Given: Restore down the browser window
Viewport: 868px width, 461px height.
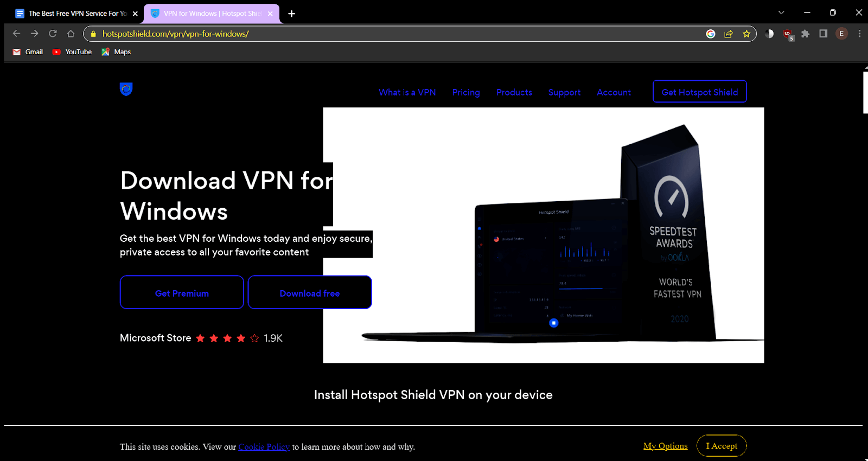Looking at the screenshot, I should pos(833,12).
